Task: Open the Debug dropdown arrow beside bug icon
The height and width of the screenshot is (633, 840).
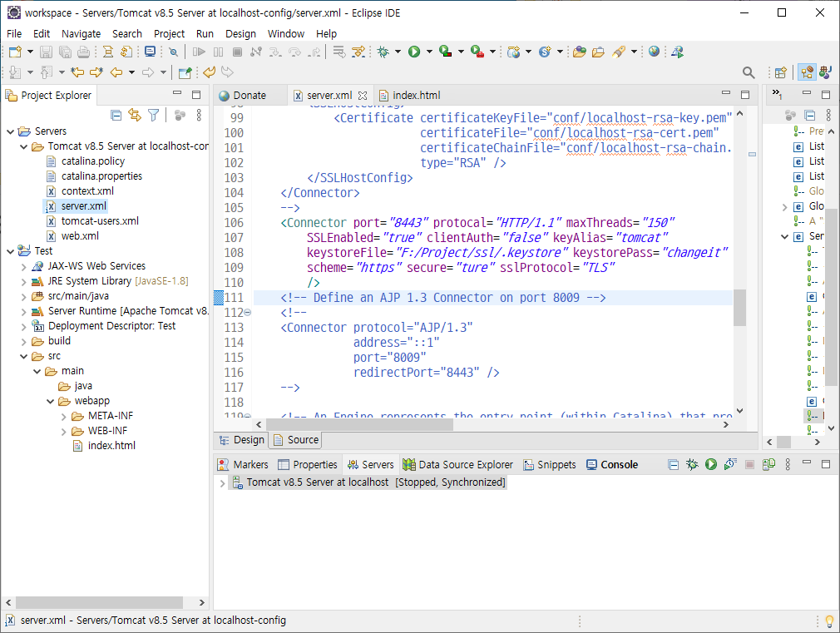Action: [x=398, y=52]
